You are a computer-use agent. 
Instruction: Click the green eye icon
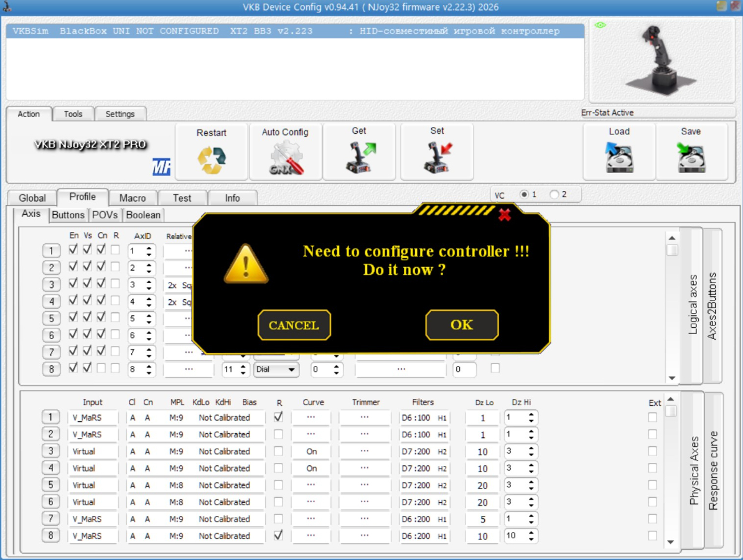pos(600,25)
